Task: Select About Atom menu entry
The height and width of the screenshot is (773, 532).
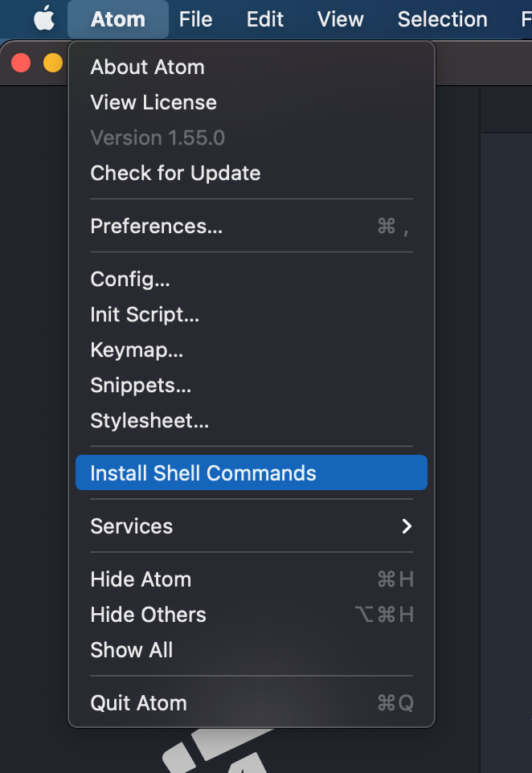Action: coord(147,67)
